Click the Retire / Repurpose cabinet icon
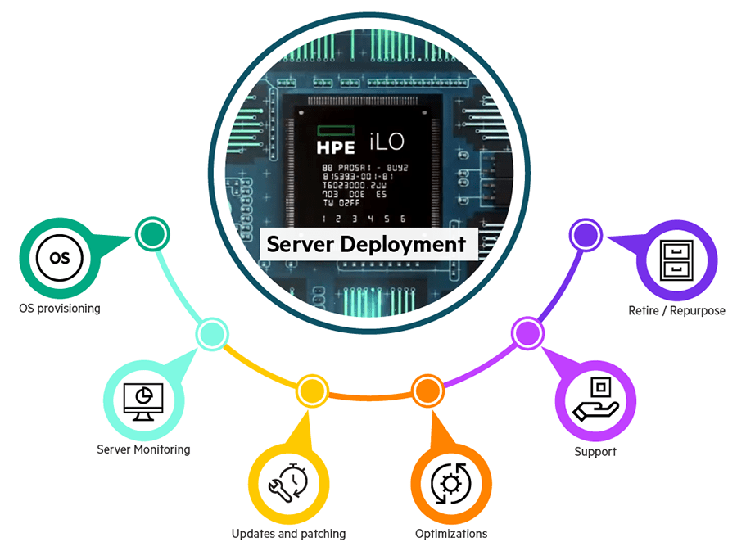This screenshot has width=737, height=560. tap(677, 260)
